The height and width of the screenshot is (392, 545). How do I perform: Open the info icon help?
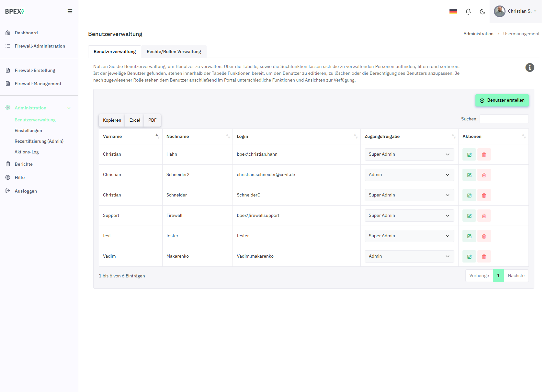pyautogui.click(x=529, y=68)
